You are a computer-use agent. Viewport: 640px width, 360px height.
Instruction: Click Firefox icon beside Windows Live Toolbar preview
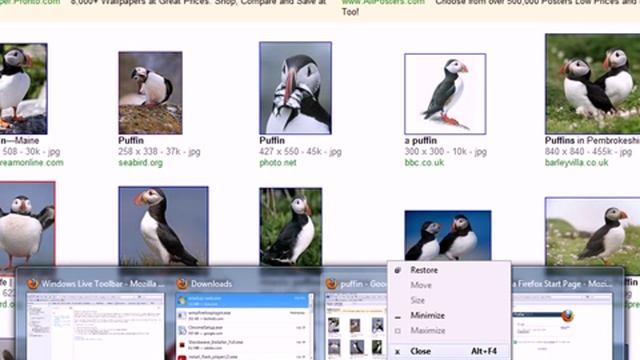[33, 284]
